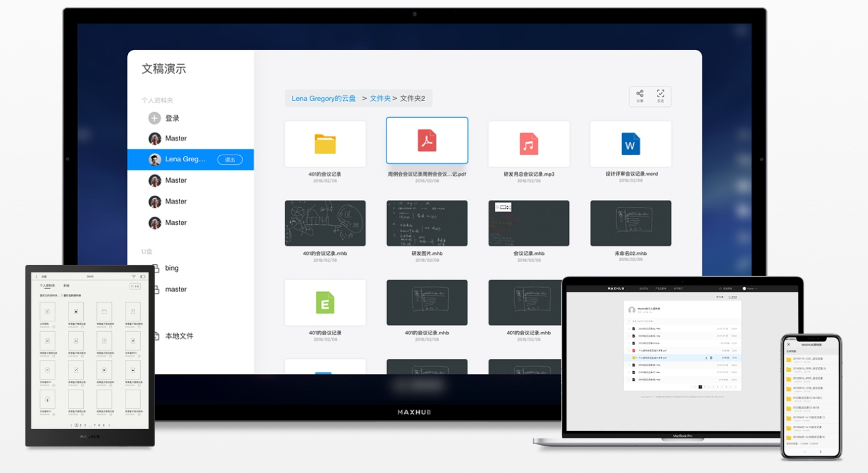Image resolution: width=868 pixels, height=473 pixels.
Task: Select 本地文件 in the sidebar
Action: click(179, 336)
